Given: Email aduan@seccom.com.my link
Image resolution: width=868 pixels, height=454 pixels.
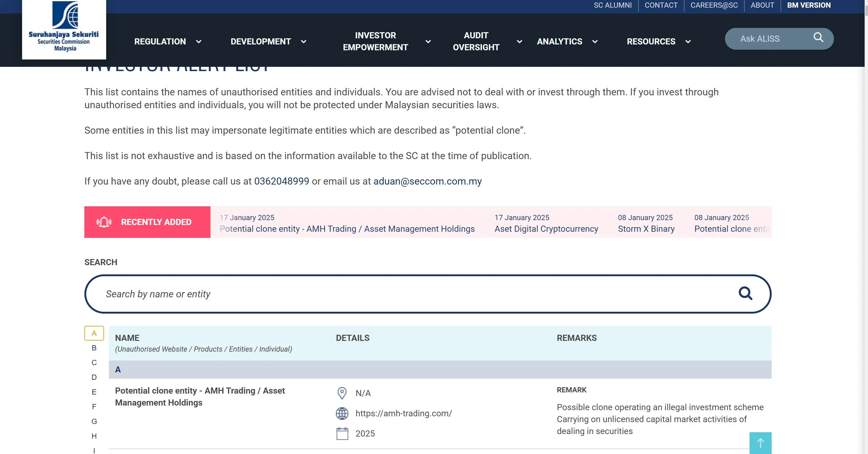Looking at the screenshot, I should (427, 181).
